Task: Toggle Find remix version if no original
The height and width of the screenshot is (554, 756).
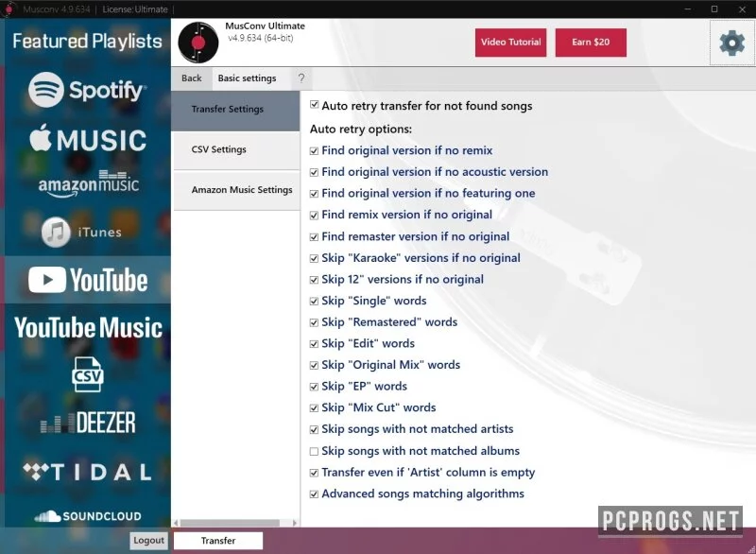Action: [314, 215]
